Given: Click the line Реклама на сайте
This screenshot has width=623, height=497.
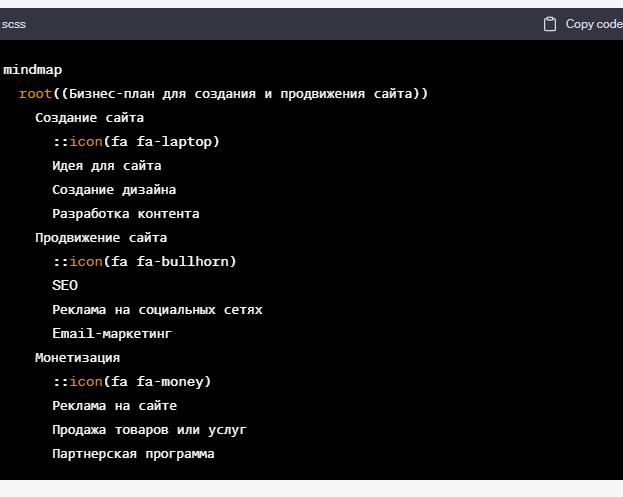Looking at the screenshot, I should point(114,406).
